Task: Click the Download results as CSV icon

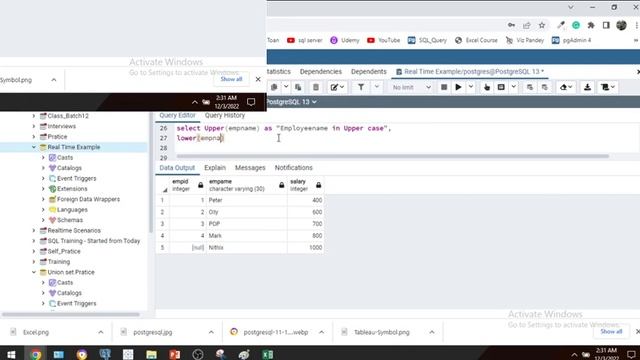Action: pos(587,87)
